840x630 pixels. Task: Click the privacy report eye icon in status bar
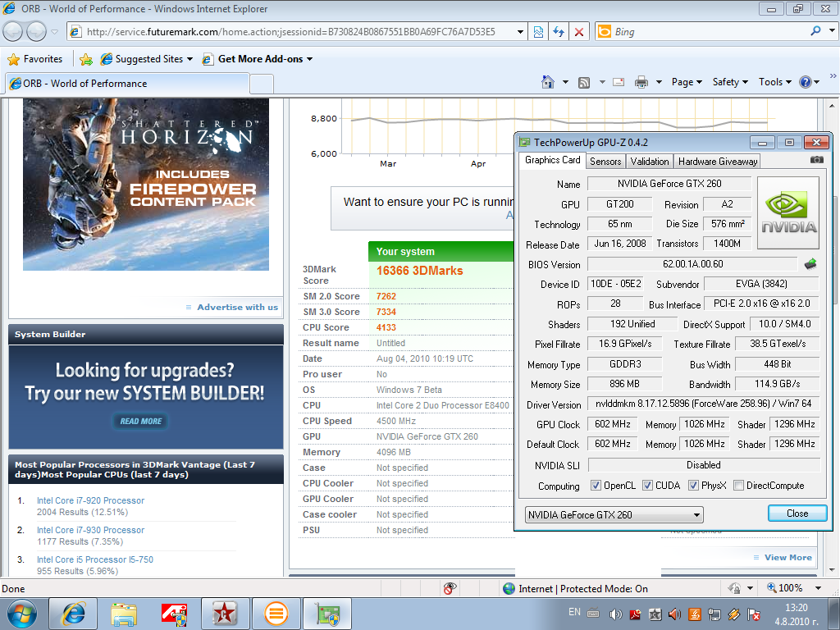(x=450, y=588)
